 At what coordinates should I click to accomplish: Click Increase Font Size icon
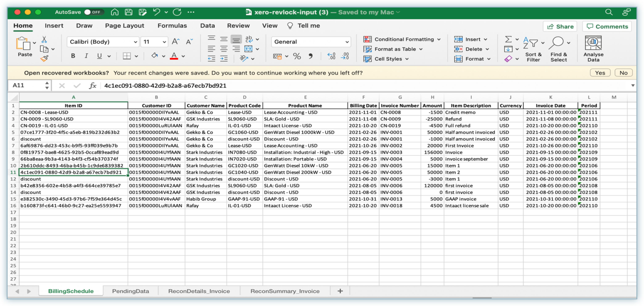pos(176,42)
